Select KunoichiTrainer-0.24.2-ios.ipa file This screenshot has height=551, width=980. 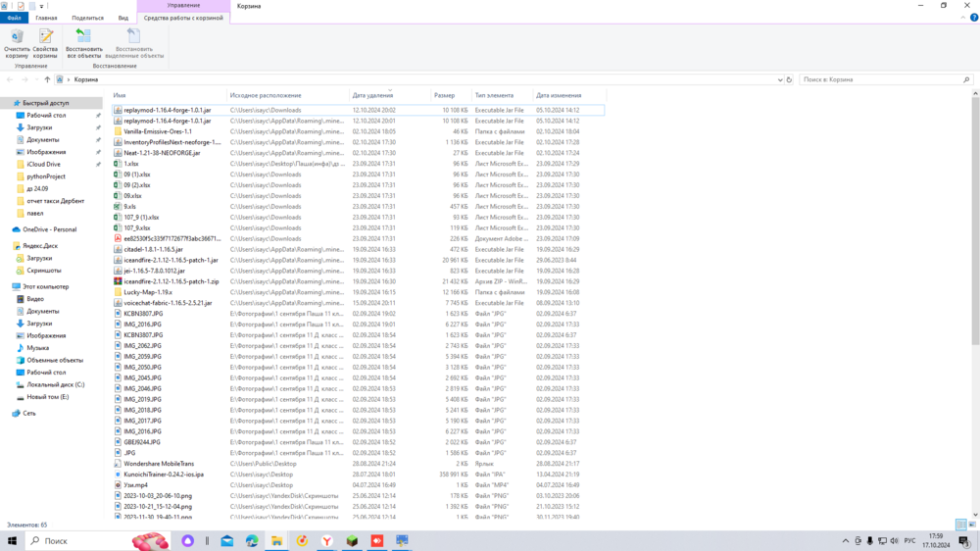[163, 475]
